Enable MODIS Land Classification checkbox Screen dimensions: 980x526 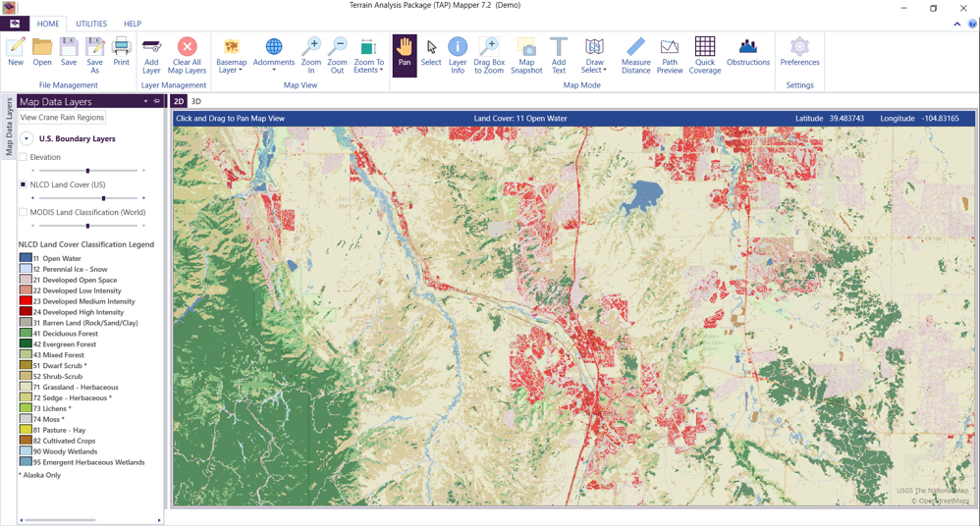[24, 212]
